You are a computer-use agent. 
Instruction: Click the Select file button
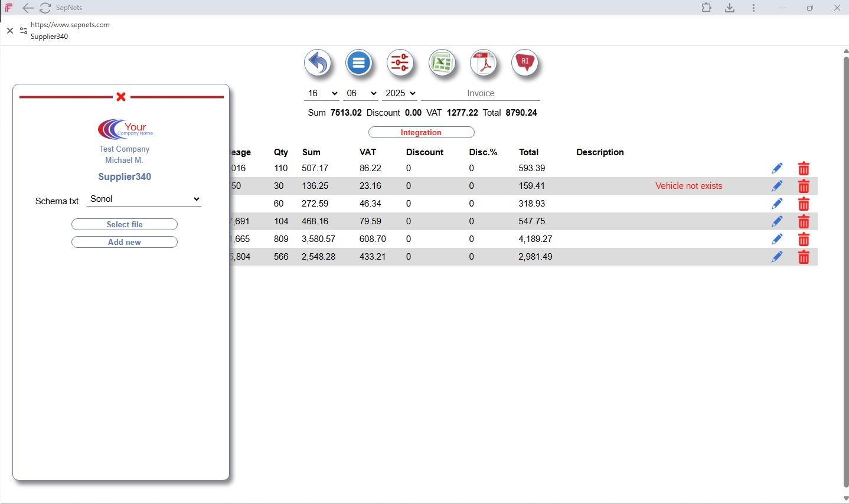tap(125, 224)
